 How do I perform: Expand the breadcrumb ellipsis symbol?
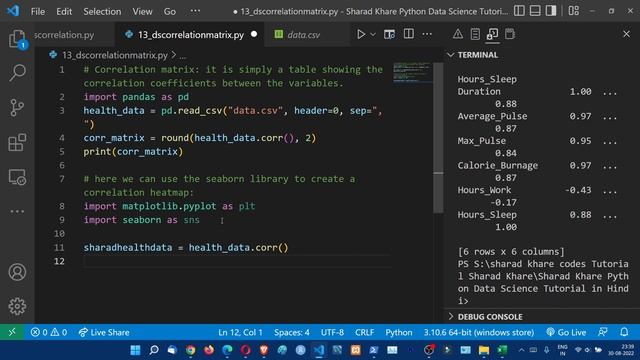point(182,55)
